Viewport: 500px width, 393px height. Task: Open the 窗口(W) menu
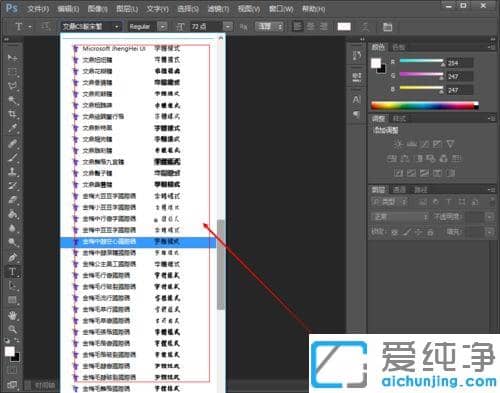(281, 9)
